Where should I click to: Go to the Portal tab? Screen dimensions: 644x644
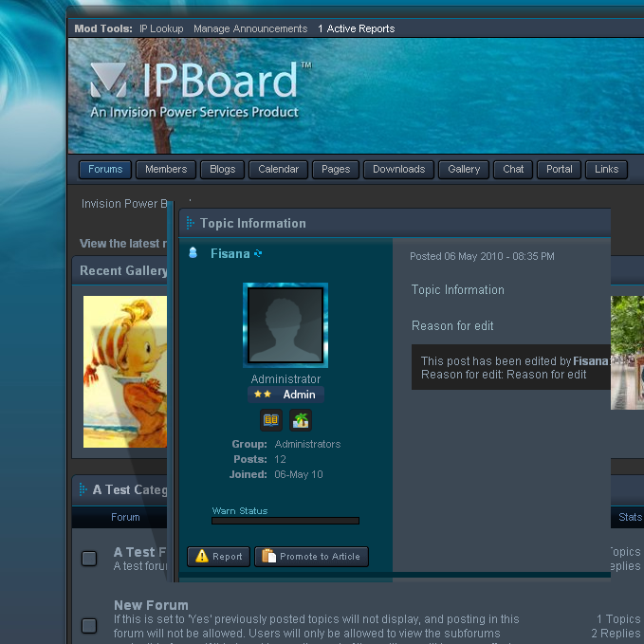(559, 169)
